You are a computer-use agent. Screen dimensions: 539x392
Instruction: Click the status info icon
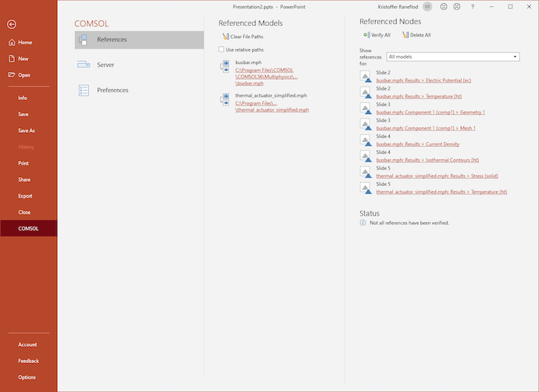(362, 223)
